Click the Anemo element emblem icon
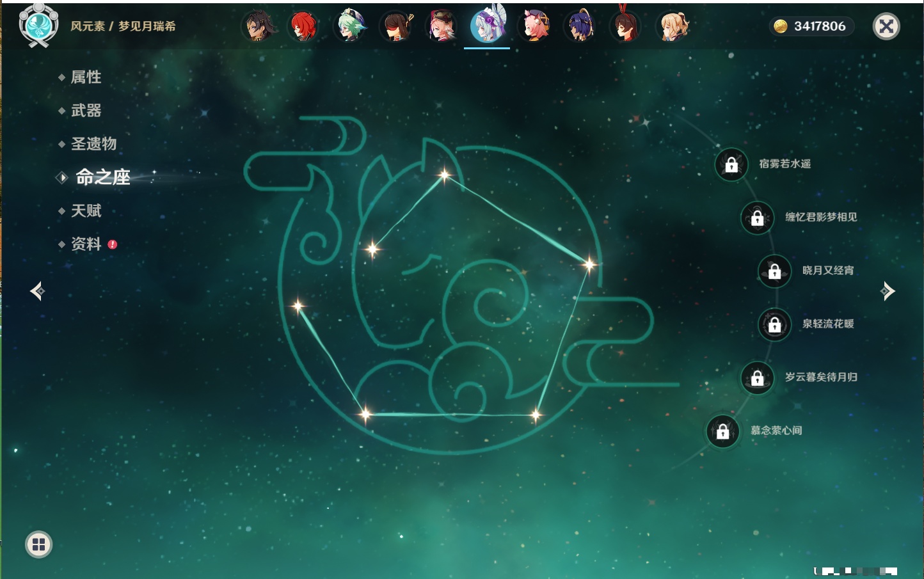Viewport: 924px width, 579px height. (x=39, y=24)
